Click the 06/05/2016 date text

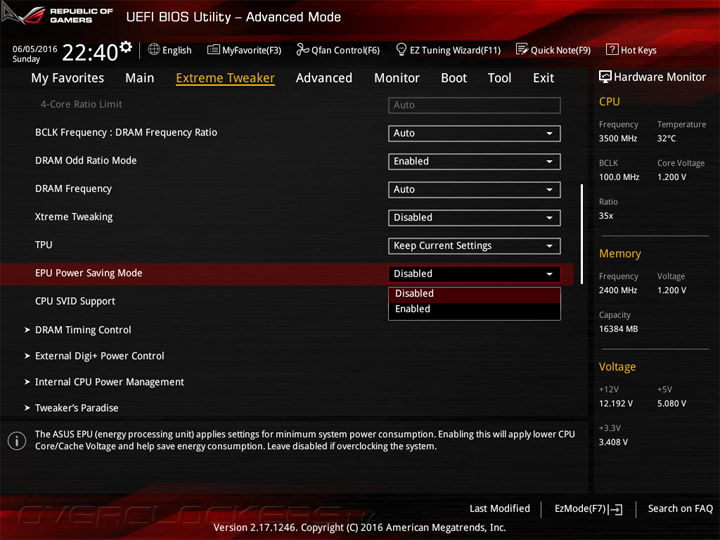coord(35,49)
